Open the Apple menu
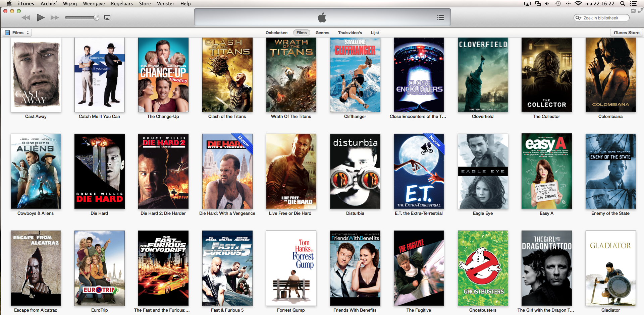 pos(9,4)
